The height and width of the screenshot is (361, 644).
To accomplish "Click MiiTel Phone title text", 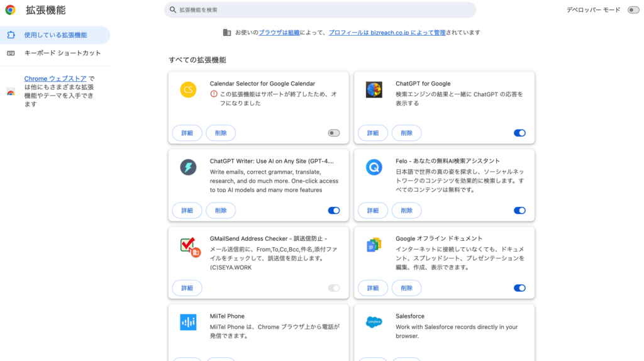I will click(x=227, y=316).
